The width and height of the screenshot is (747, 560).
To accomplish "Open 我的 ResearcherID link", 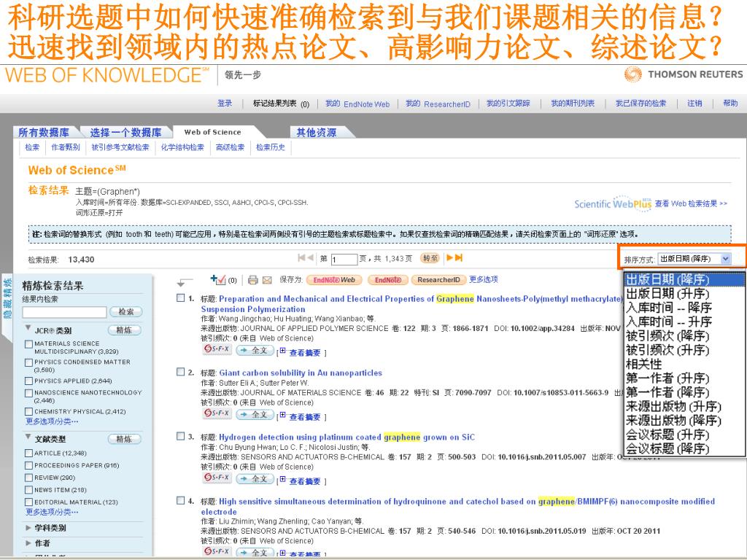I will [x=438, y=104].
